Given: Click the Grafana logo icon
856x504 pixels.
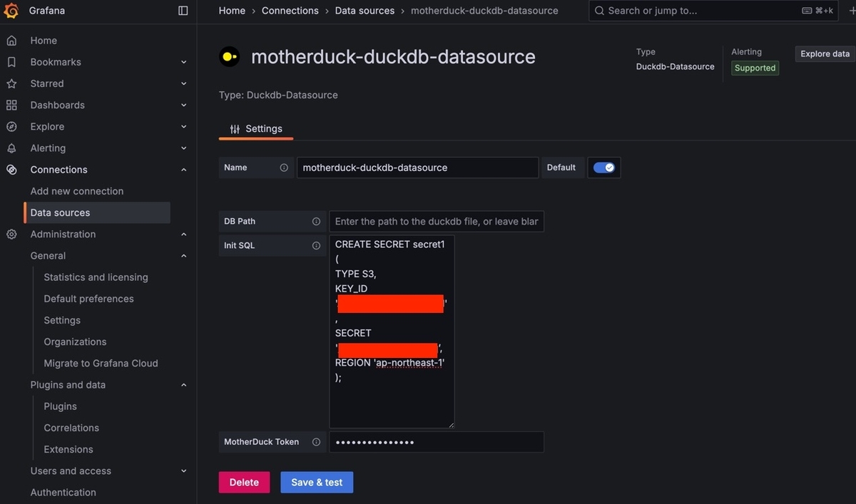Looking at the screenshot, I should (x=11, y=11).
